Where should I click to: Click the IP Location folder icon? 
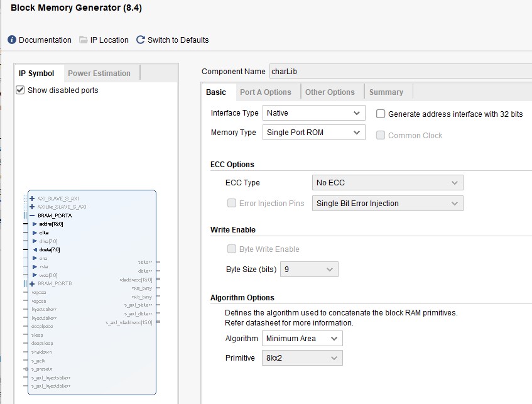(x=84, y=40)
